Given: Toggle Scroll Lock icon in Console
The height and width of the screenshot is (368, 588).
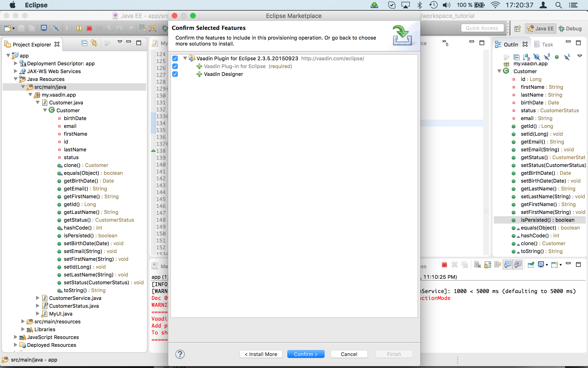Looking at the screenshot, I should point(488,264).
